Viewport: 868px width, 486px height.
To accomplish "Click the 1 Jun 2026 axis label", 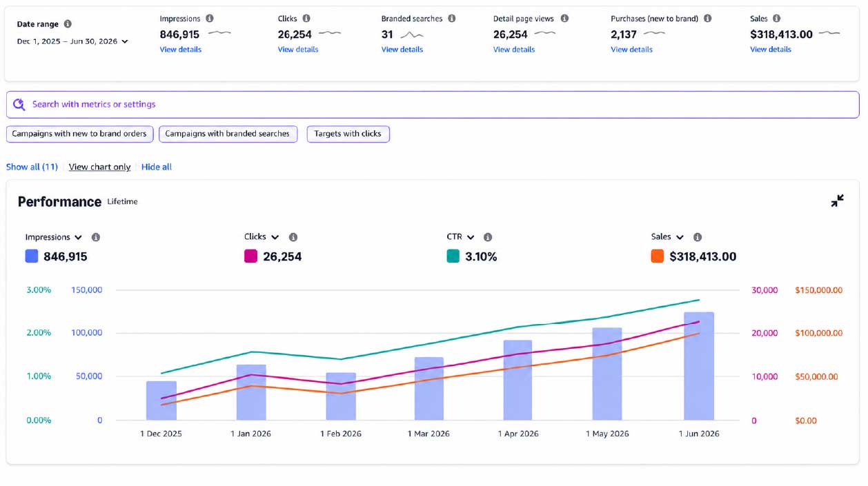I will [699, 434].
